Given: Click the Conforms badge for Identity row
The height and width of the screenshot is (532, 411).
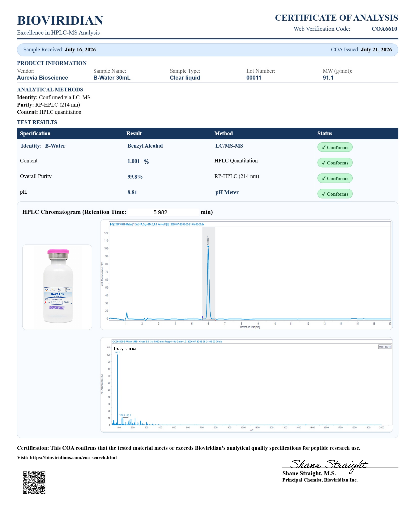Looking at the screenshot, I should point(335,147).
